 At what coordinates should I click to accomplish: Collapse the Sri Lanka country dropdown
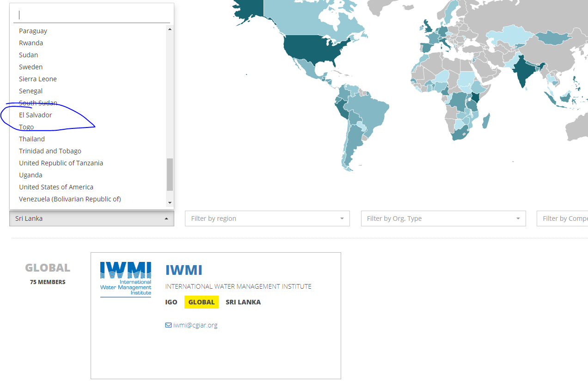pyautogui.click(x=92, y=218)
